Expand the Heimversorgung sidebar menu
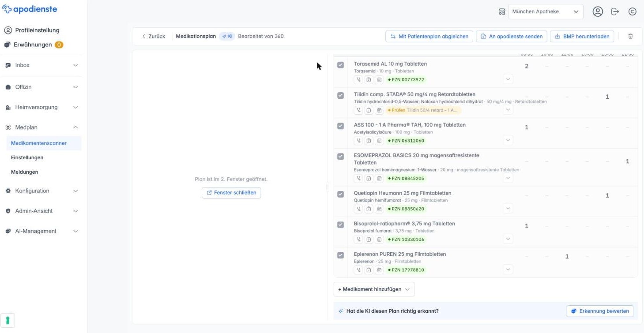 (41, 107)
